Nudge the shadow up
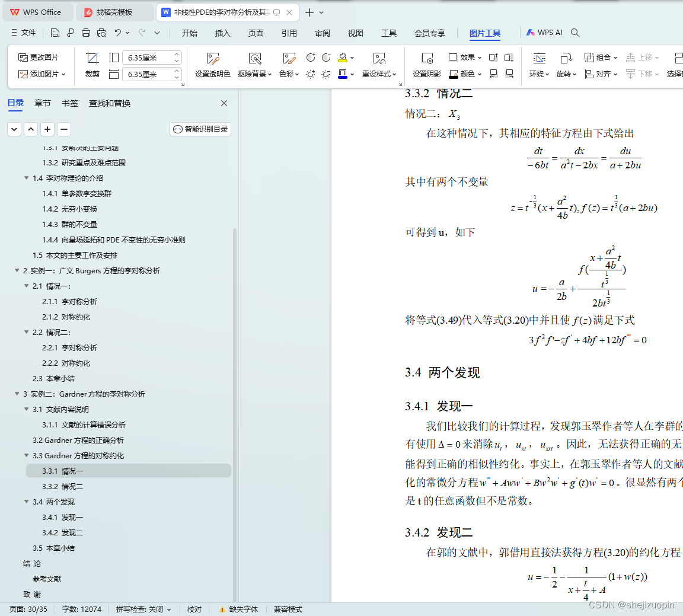683x616 pixels. tap(493, 58)
